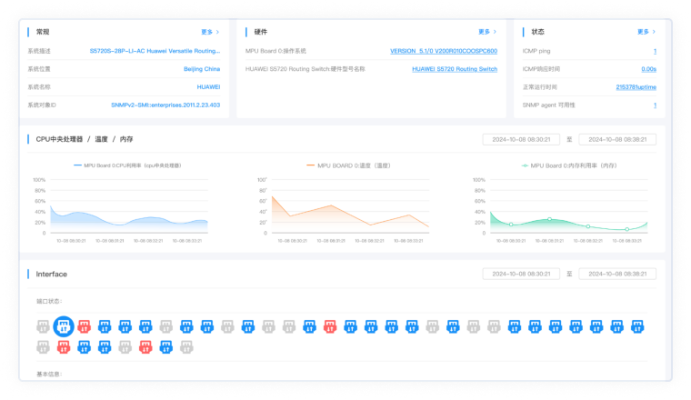691x400 pixels.
Task: Click first gray port icon in second row
Action: click(x=43, y=346)
